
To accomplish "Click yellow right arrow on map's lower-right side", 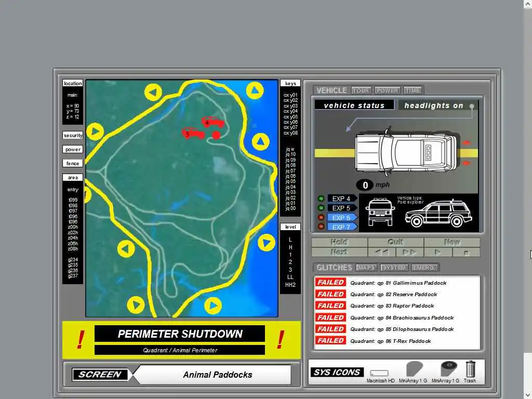I will click(267, 242).
